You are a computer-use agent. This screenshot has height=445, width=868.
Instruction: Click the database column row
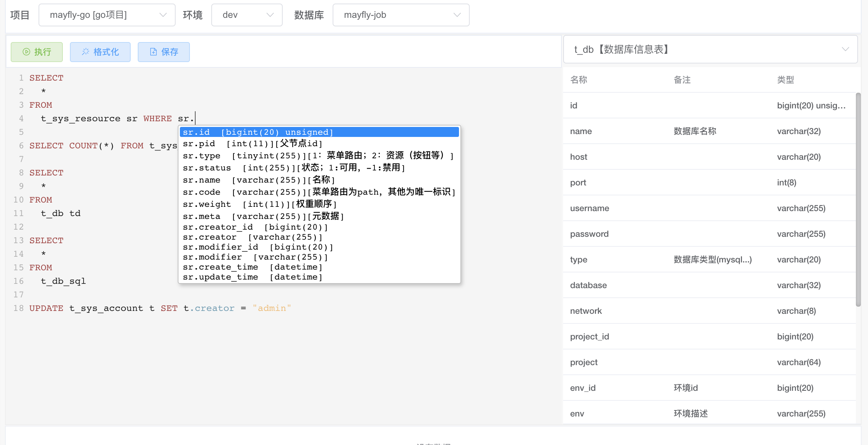coord(710,285)
